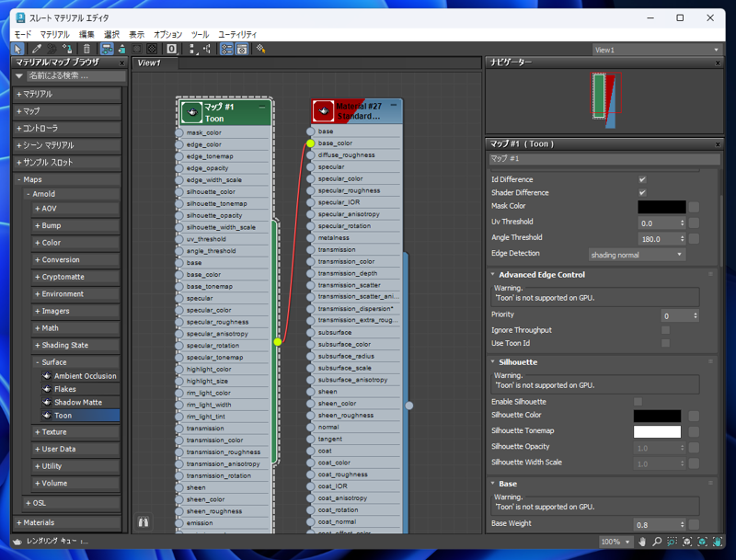Screen dimensions: 736x560
Task: Click Put Material to Scene icon
Action: [52, 49]
